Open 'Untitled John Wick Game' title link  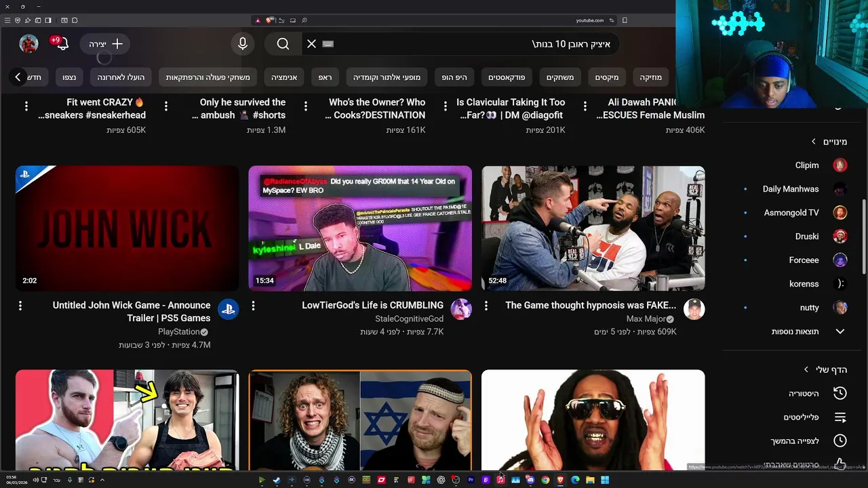[132, 312]
